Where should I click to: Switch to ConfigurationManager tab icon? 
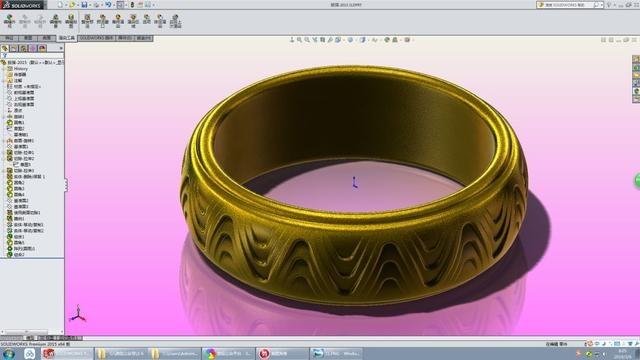tap(24, 49)
